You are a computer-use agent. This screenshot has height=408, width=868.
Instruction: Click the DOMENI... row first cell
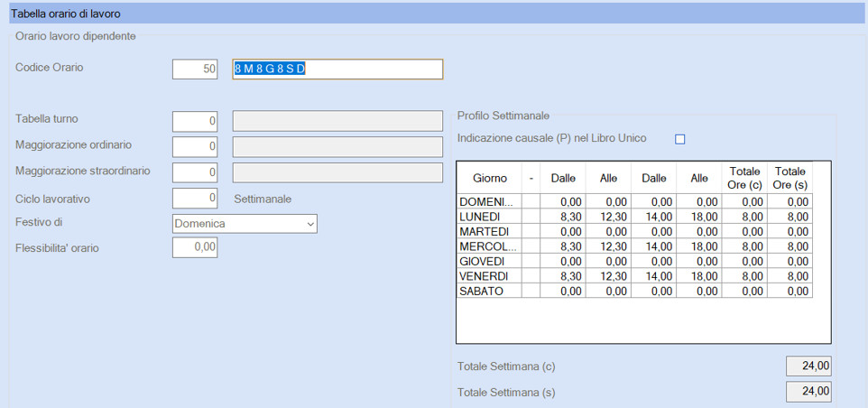tap(489, 201)
